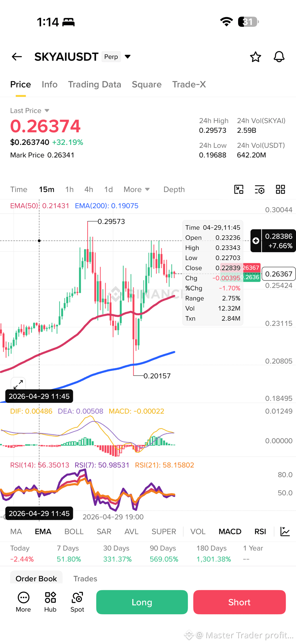Toggle the MA indicator
Screen dimensions: 296x644
pos(16,532)
